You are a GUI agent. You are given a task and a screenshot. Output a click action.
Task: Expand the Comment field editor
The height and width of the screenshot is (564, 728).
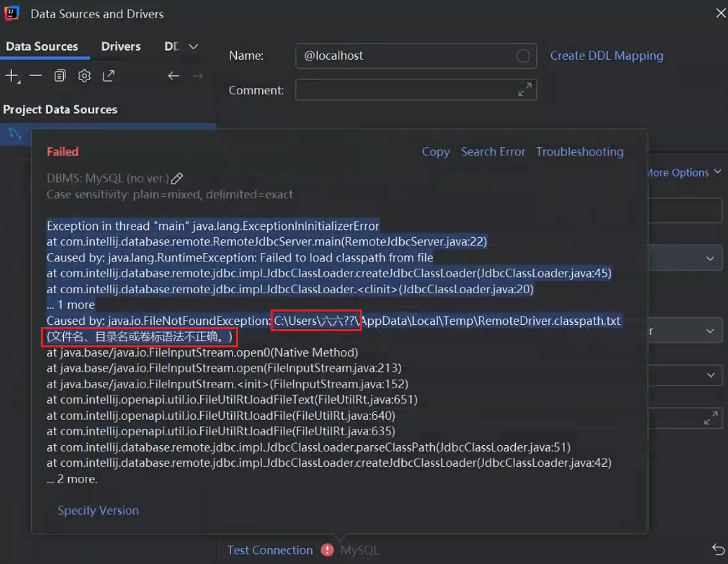click(525, 90)
